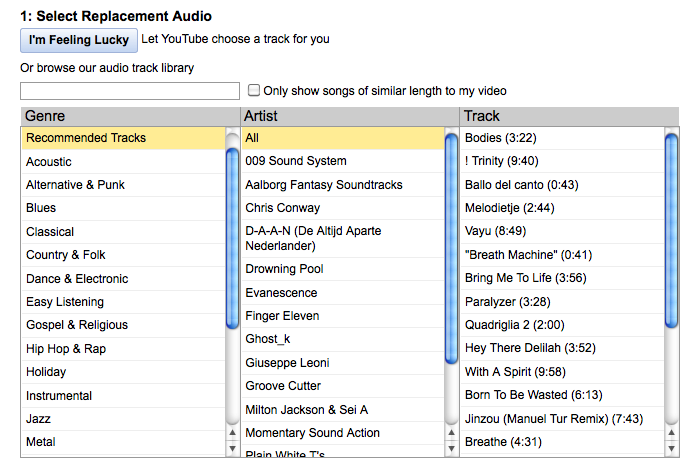This screenshot has width=690, height=463.
Task: Choose Alternative & Punk genre
Action: pyautogui.click(x=75, y=185)
